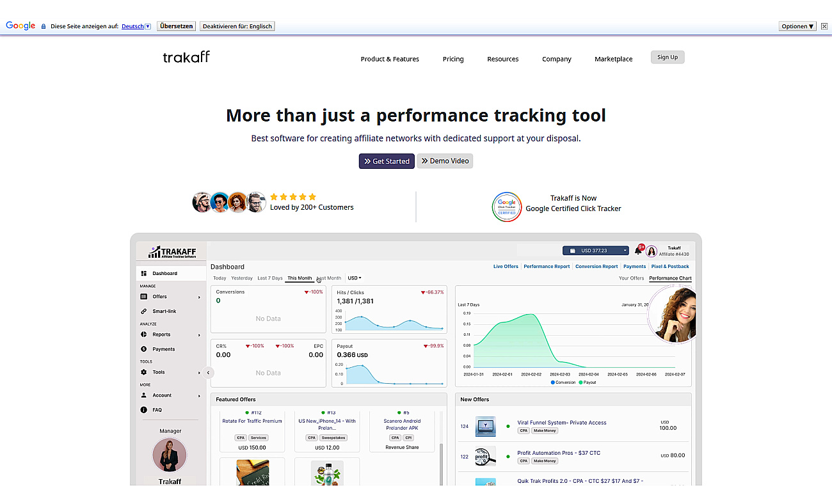Switch to the Last 7 Days tab
The image size is (832, 504).
269,278
